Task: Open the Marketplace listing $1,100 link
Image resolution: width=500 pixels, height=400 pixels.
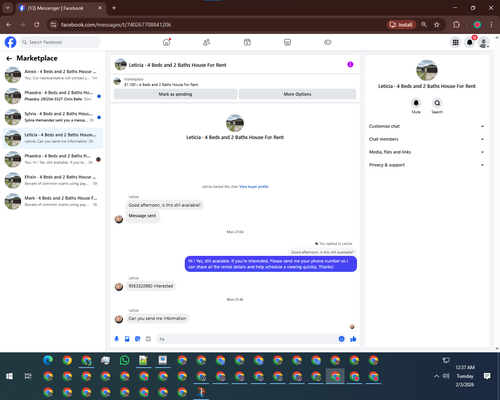Action: click(x=161, y=85)
